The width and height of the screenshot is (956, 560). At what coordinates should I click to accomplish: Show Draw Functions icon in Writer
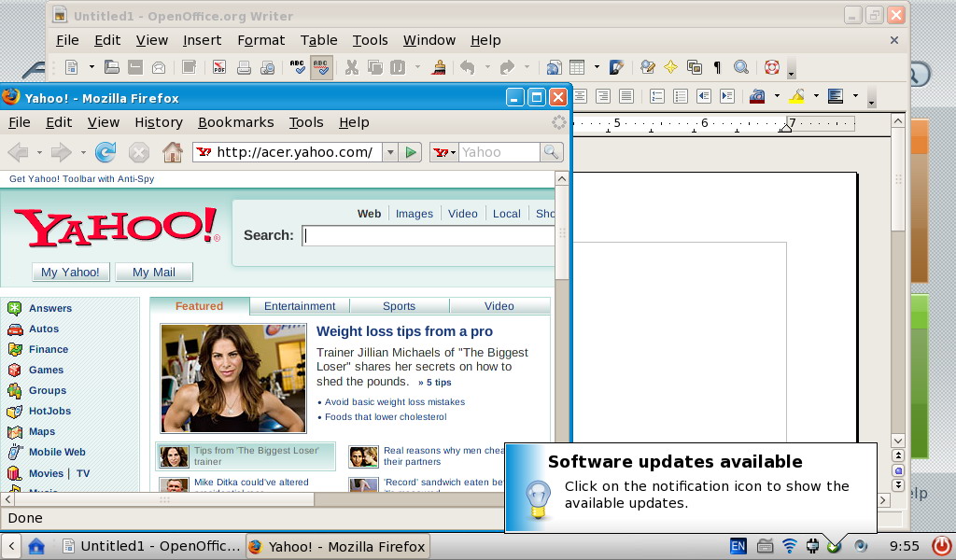(616, 67)
